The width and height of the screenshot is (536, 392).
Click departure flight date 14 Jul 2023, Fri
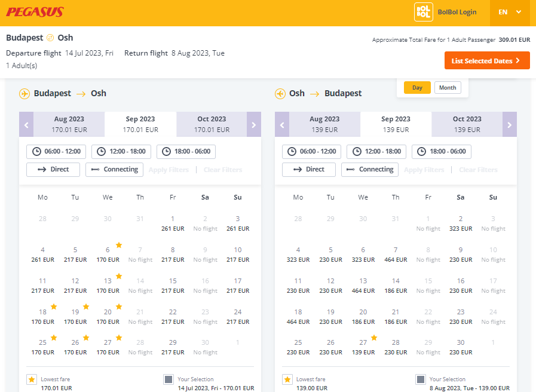pos(89,53)
